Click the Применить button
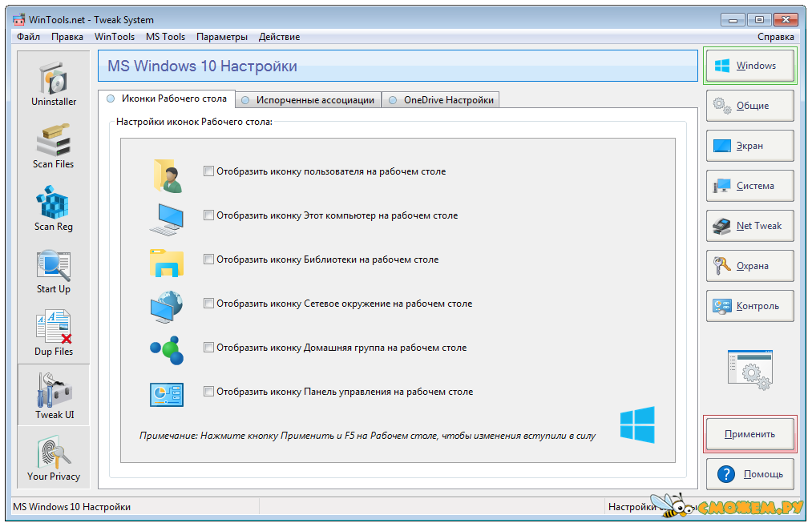 (x=749, y=434)
